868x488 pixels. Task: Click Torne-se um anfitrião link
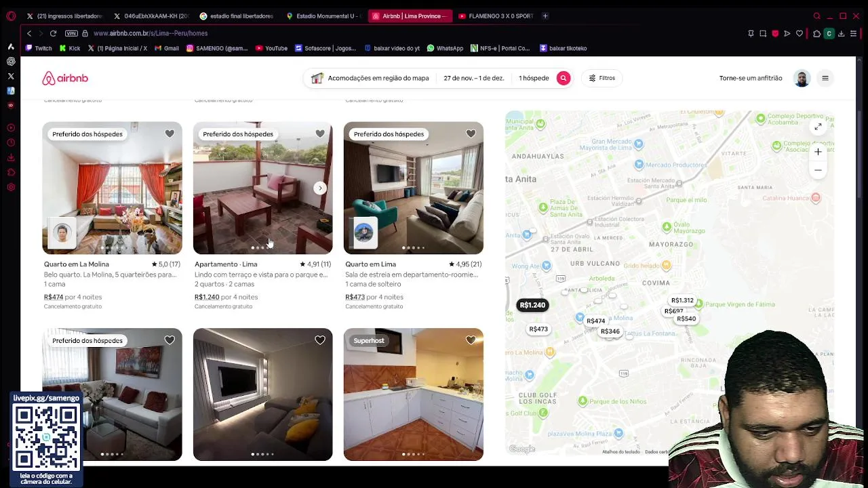[x=750, y=78]
